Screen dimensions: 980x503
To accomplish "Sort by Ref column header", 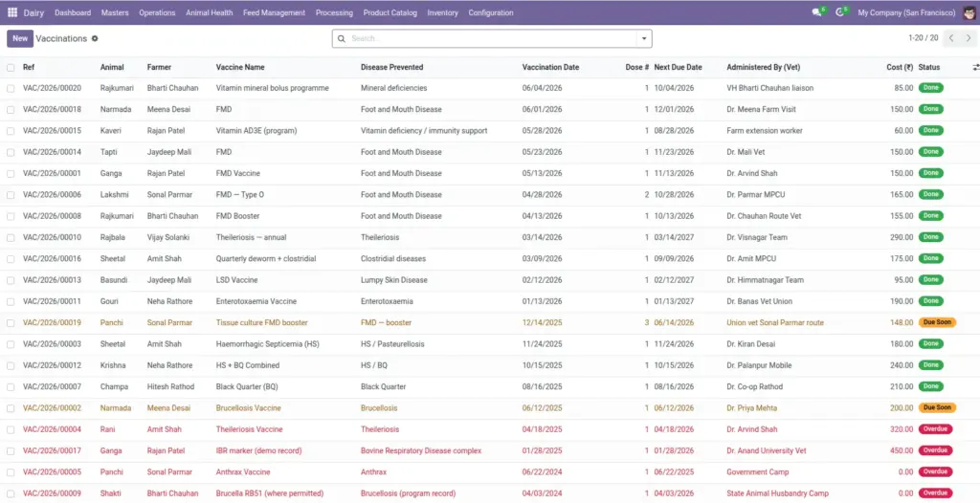I will point(29,68).
